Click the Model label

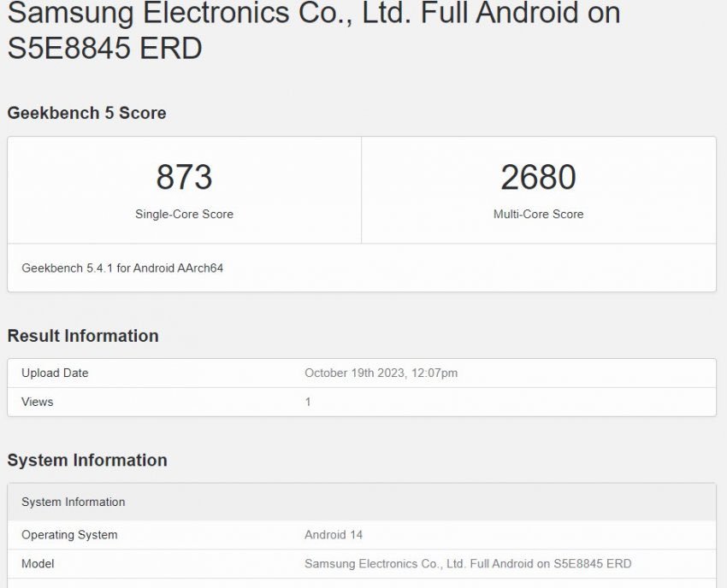coord(38,564)
